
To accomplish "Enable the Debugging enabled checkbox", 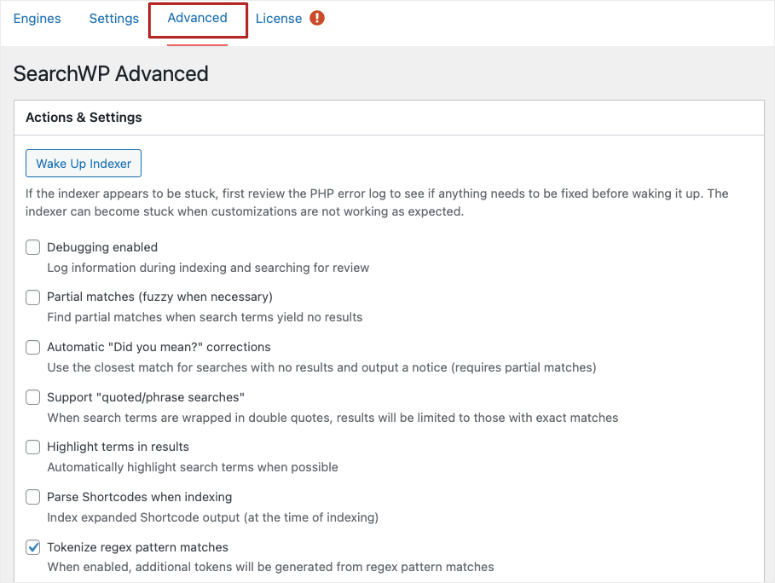I will (x=33, y=247).
